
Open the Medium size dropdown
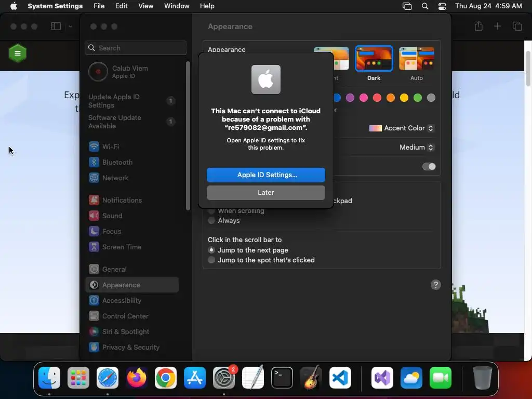coord(416,147)
